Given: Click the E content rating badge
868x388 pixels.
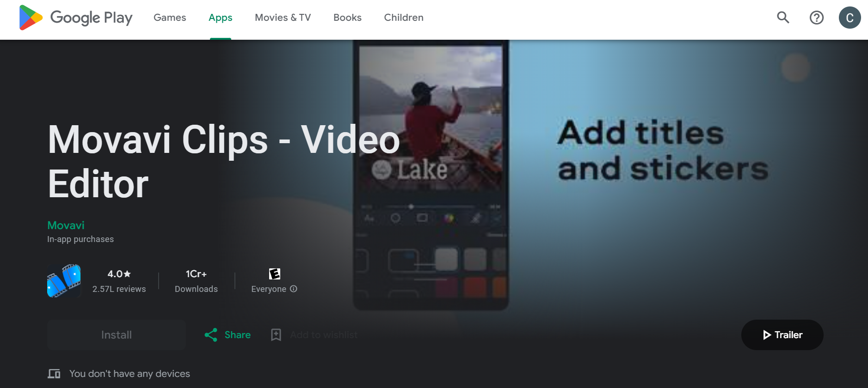Looking at the screenshot, I should 275,274.
